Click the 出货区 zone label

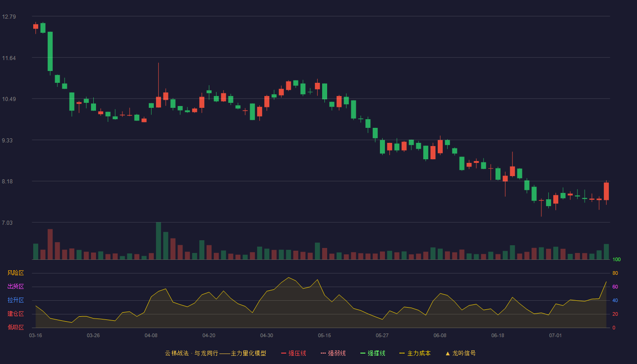click(x=15, y=287)
